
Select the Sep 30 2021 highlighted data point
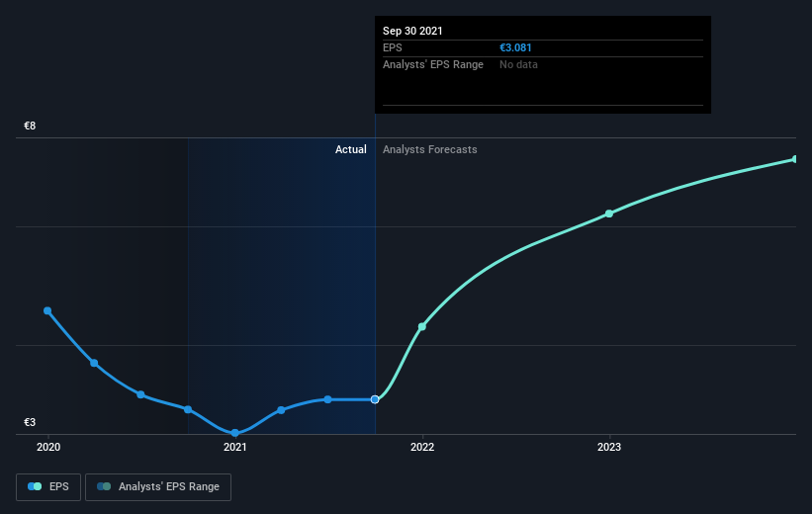click(x=375, y=399)
